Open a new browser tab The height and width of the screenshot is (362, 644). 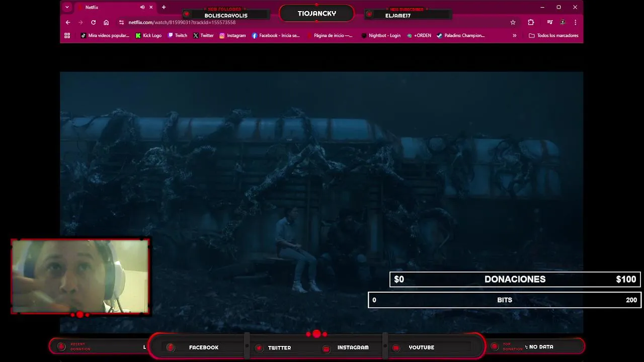(x=164, y=7)
